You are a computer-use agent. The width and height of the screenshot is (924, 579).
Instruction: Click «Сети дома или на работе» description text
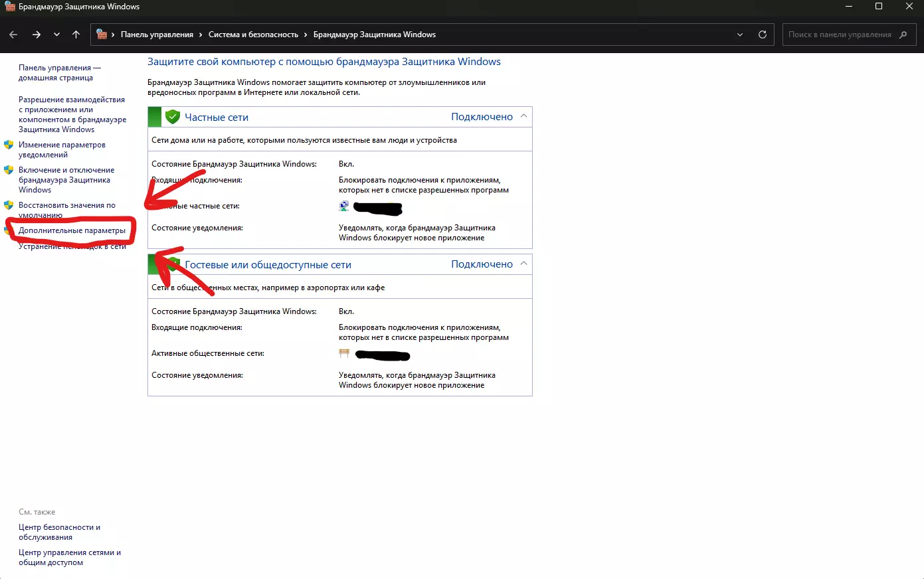(x=304, y=140)
